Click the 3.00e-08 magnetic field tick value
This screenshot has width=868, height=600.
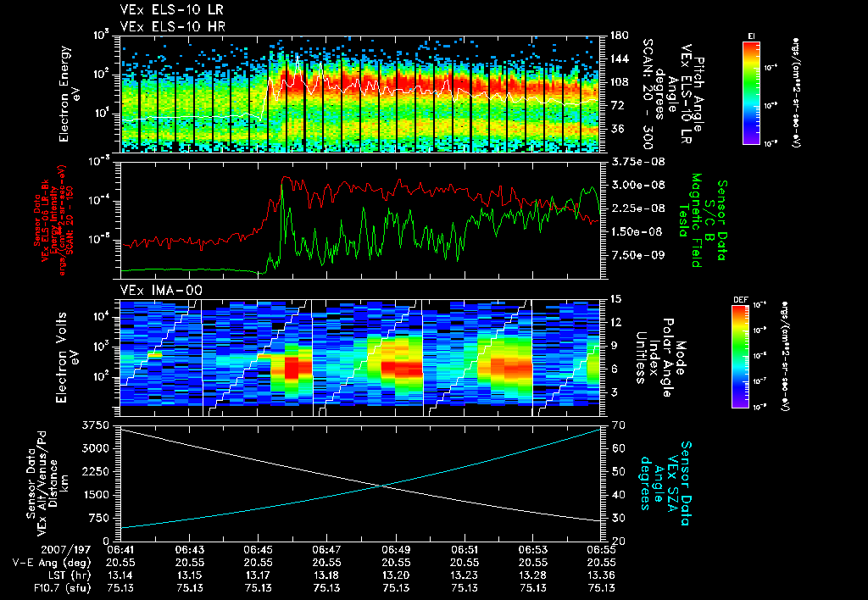(x=637, y=185)
